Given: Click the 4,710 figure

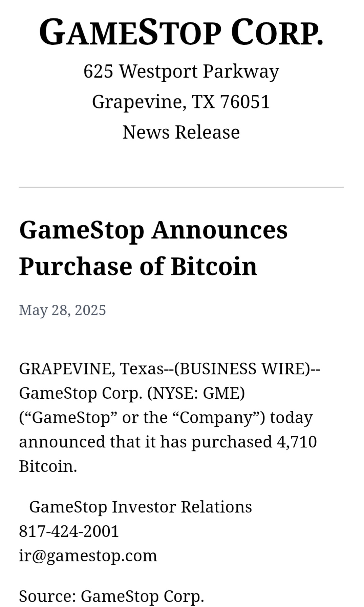Looking at the screenshot, I should pos(297,442).
